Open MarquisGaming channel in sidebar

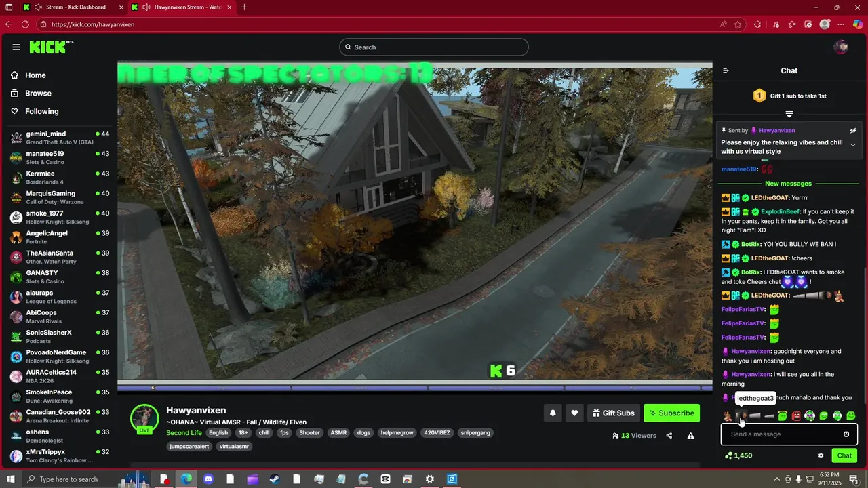tap(60, 197)
